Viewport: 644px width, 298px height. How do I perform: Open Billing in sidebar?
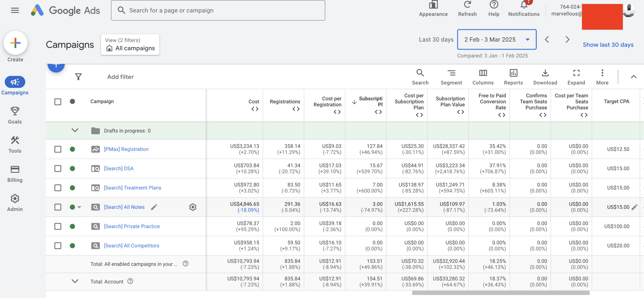15,174
